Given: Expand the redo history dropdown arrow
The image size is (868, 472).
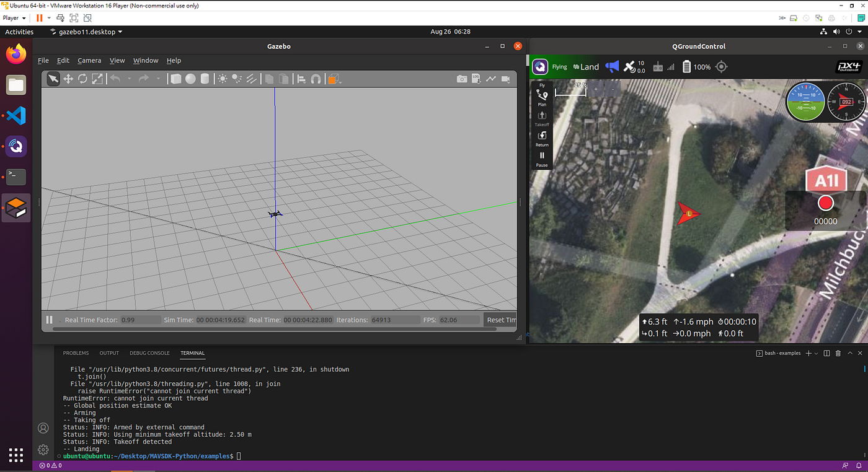Looking at the screenshot, I should [157, 79].
